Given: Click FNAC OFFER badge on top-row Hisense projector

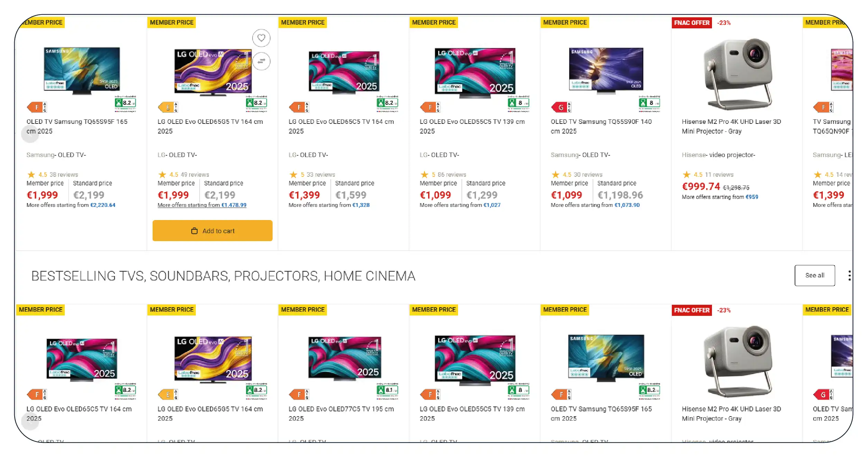Looking at the screenshot, I should (691, 23).
